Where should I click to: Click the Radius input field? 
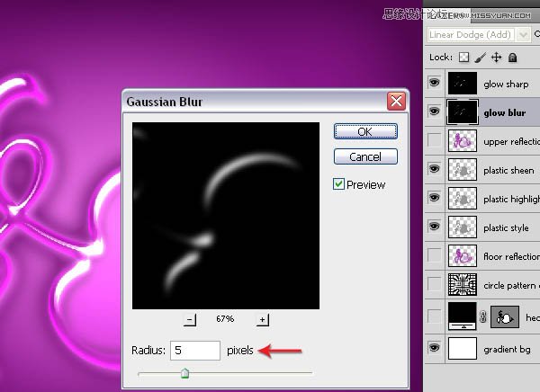193,351
